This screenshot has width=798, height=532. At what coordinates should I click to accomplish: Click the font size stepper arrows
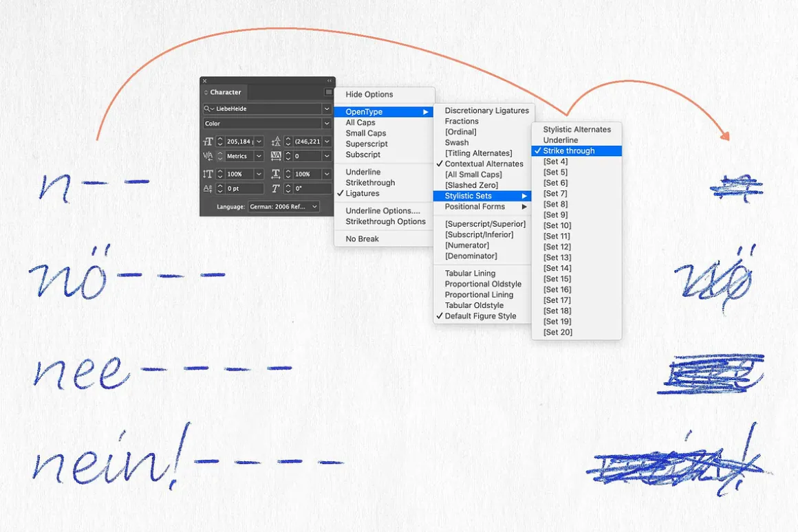(x=220, y=142)
